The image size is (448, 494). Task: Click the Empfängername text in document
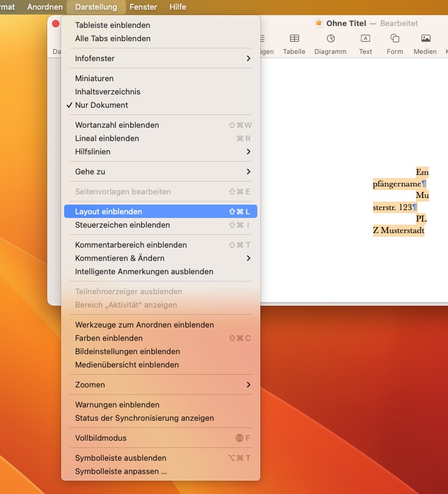pyautogui.click(x=397, y=183)
